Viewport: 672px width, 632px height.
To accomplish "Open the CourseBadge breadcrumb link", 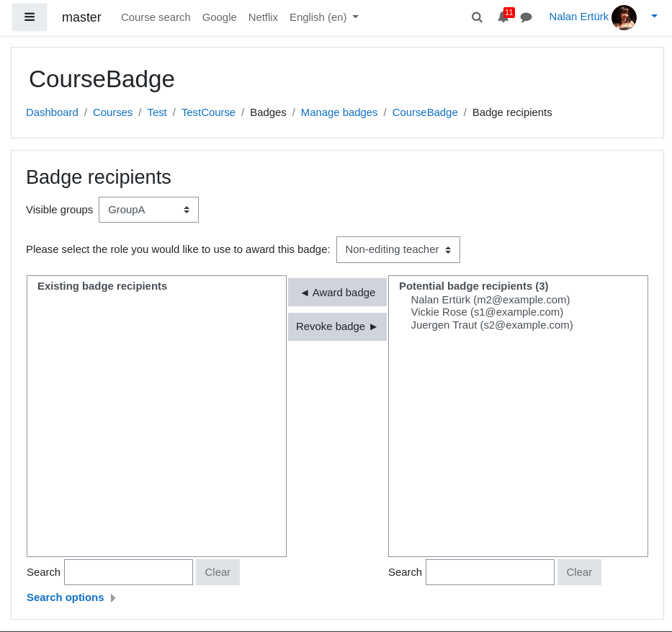I will point(425,112).
